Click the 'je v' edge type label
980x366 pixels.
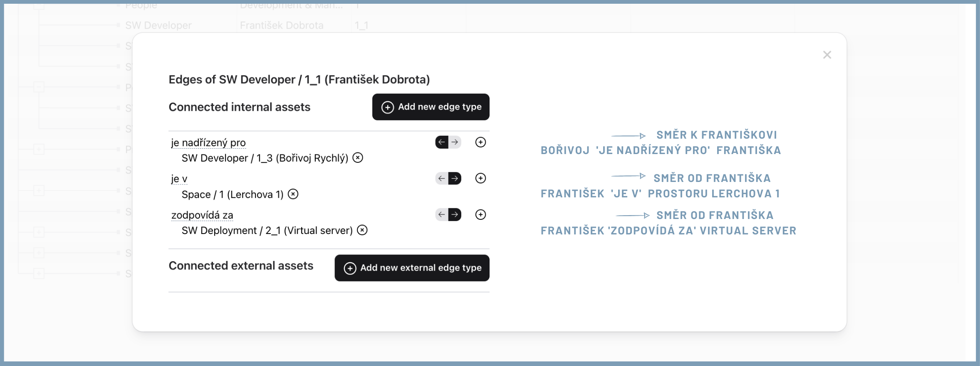(179, 179)
